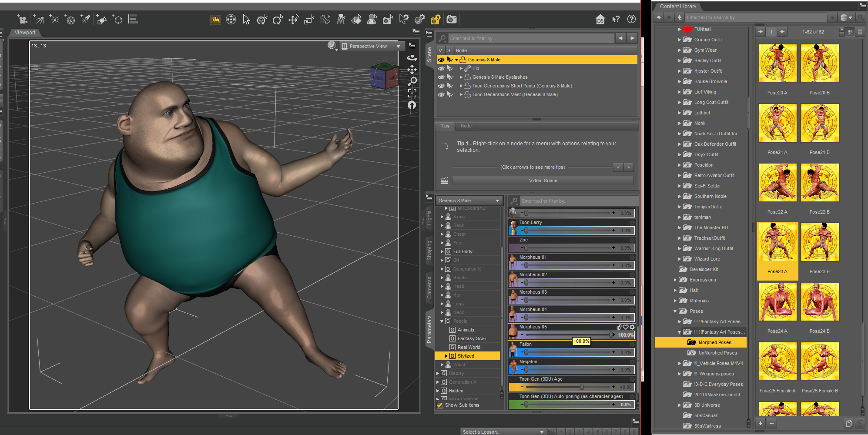Click the Create New Camera icon

point(23,20)
